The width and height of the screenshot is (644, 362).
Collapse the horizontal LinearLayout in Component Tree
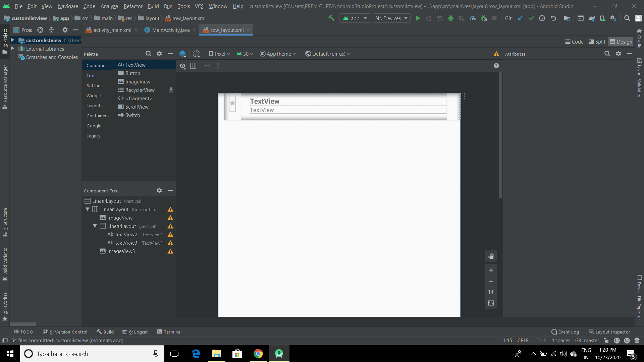pos(87,209)
